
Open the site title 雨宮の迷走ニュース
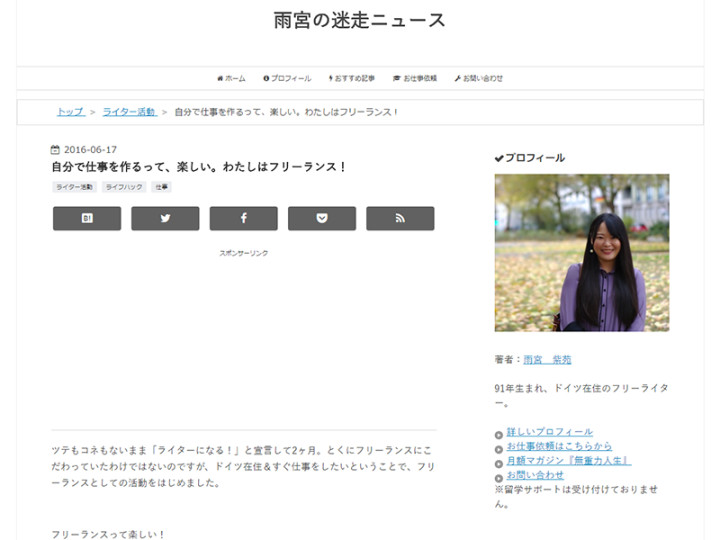pyautogui.click(x=360, y=21)
